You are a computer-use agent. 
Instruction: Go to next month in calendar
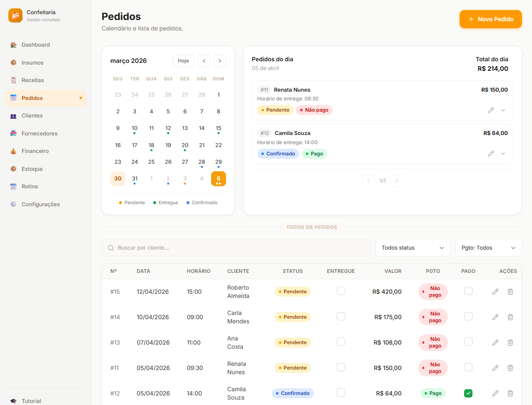pyautogui.click(x=220, y=61)
